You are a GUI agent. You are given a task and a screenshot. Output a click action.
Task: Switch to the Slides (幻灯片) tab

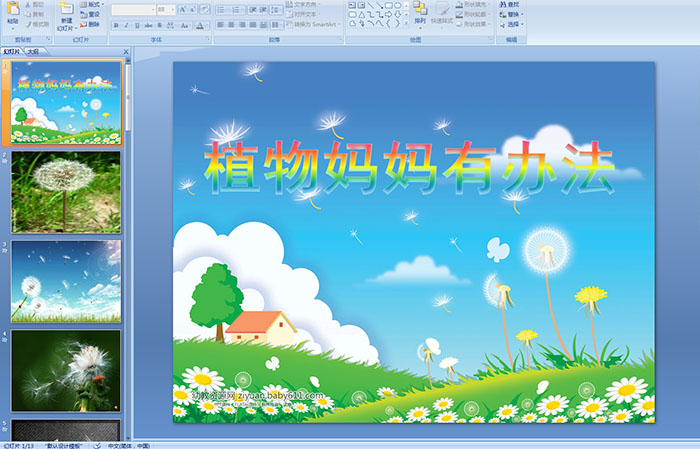point(11,51)
